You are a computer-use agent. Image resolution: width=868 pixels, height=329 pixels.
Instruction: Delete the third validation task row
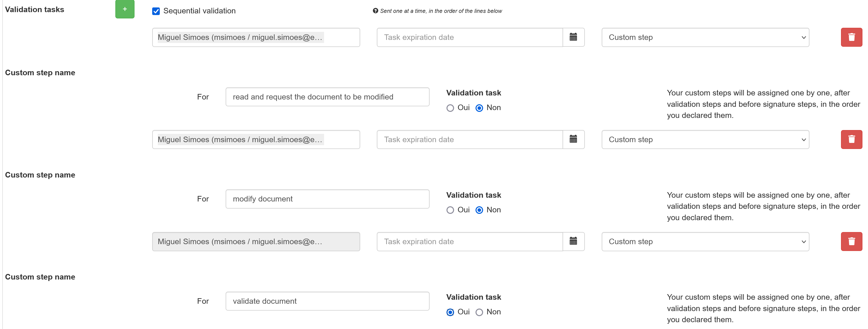[851, 241]
